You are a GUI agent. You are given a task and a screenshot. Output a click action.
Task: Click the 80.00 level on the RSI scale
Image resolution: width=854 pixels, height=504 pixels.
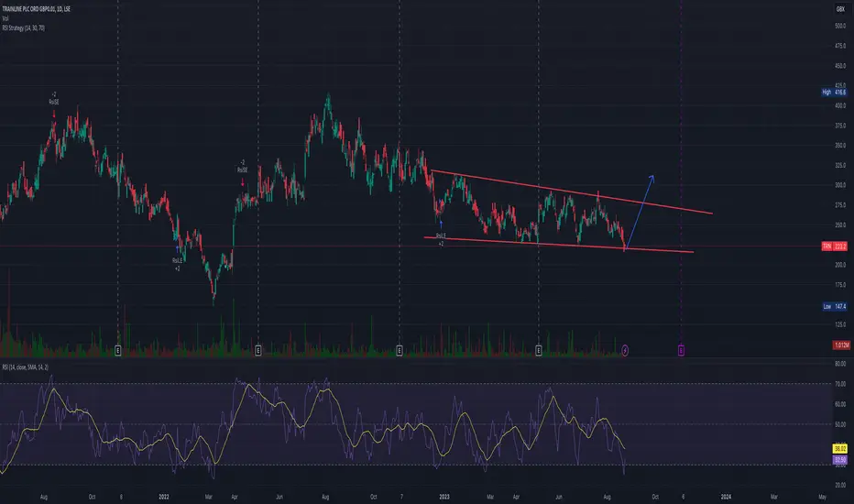[x=840, y=364]
